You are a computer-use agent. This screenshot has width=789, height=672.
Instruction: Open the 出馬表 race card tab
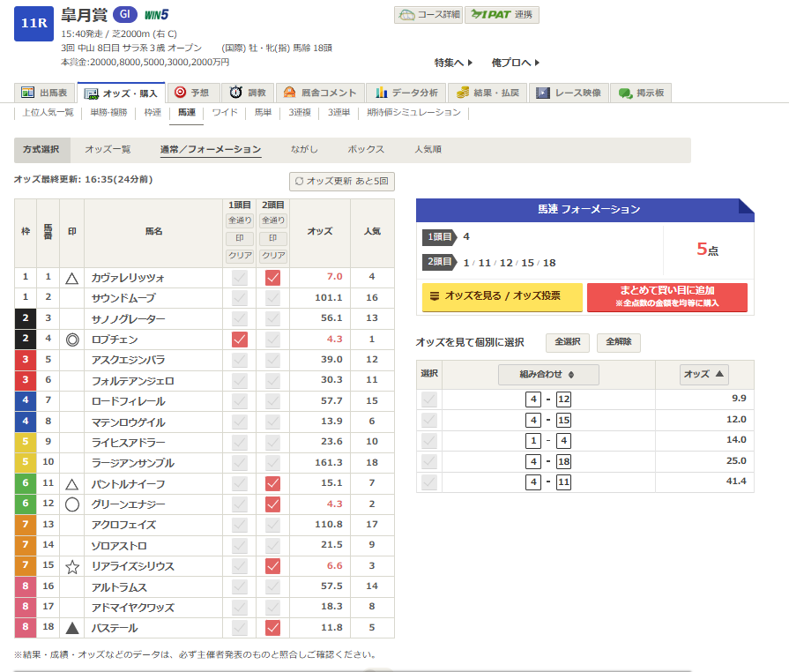[44, 93]
